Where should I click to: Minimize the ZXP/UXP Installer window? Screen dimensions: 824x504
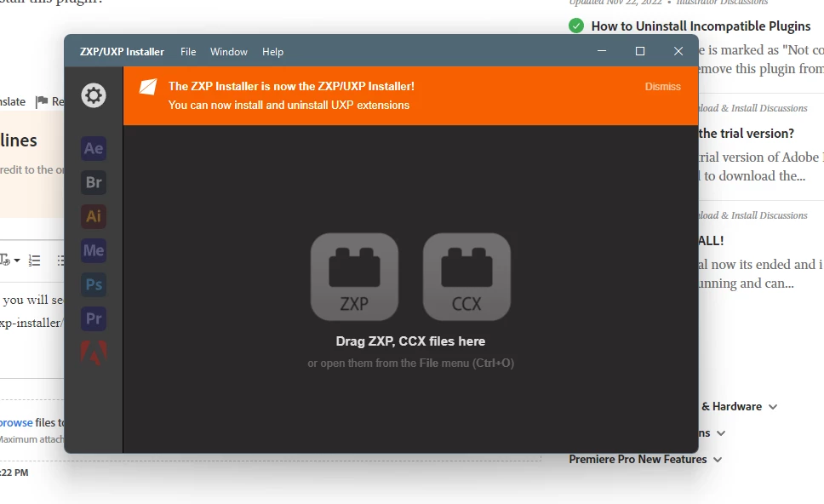[602, 51]
